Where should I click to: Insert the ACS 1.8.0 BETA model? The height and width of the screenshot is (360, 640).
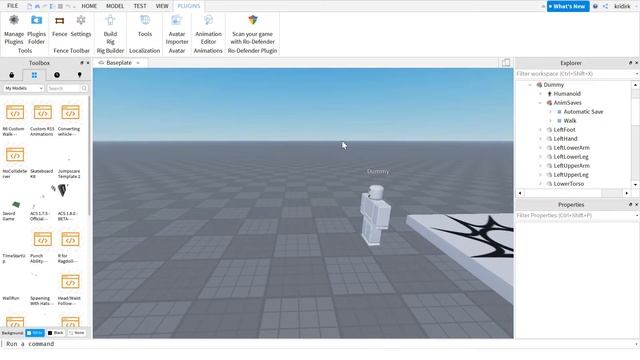coord(68,202)
